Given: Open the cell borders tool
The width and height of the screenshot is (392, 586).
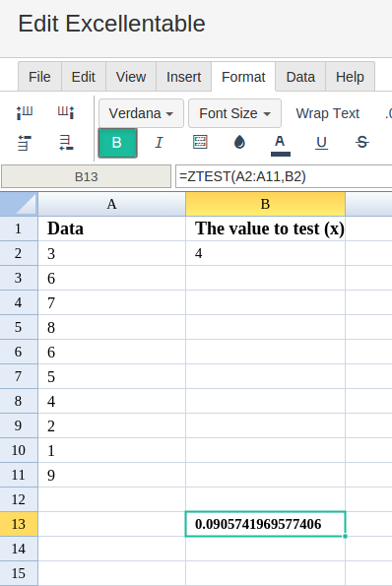Looking at the screenshot, I should click(x=200, y=143).
